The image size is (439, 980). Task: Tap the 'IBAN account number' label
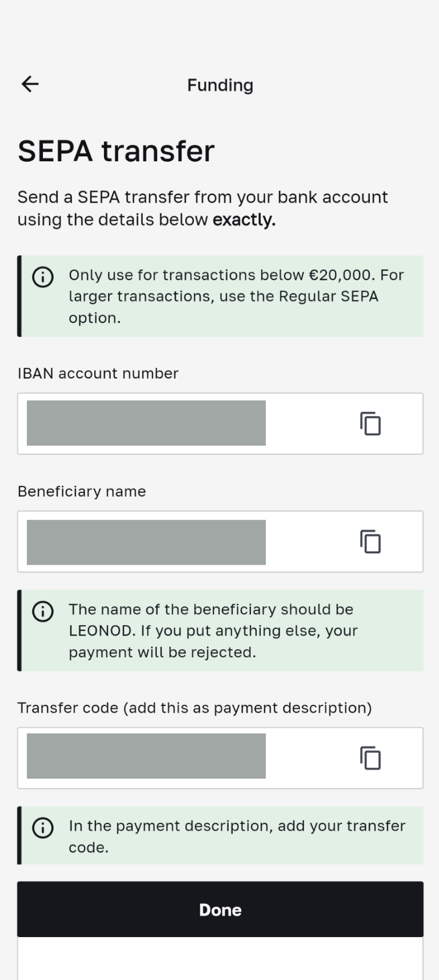[x=98, y=374]
